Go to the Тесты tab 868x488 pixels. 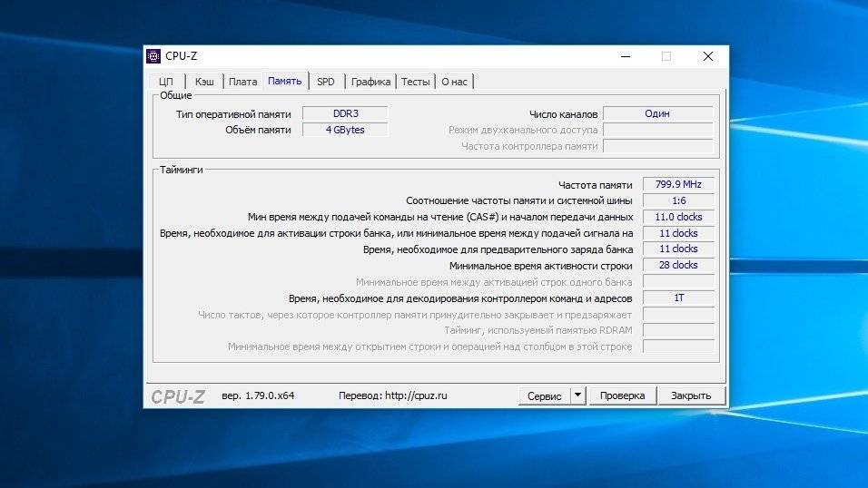tap(415, 82)
